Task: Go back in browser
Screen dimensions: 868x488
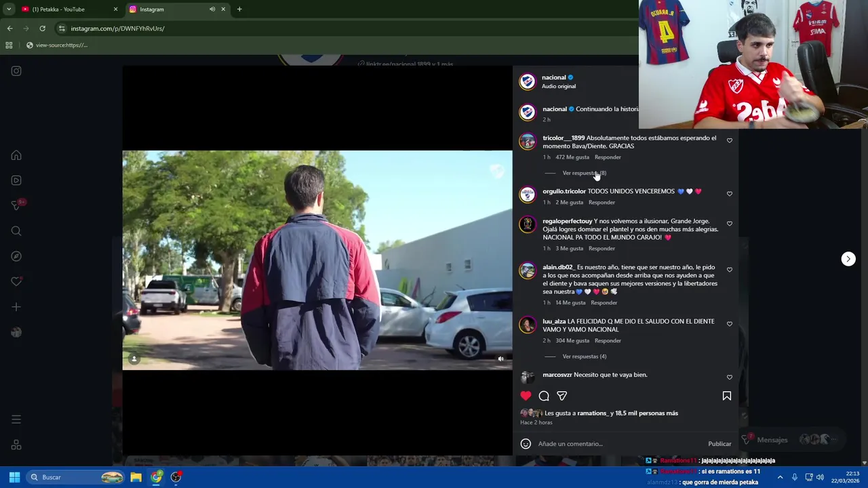Action: coord(9,28)
